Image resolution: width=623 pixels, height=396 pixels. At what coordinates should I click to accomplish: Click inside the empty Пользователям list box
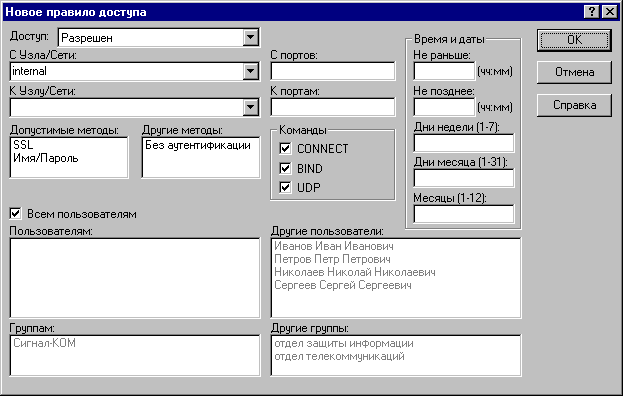(135, 278)
